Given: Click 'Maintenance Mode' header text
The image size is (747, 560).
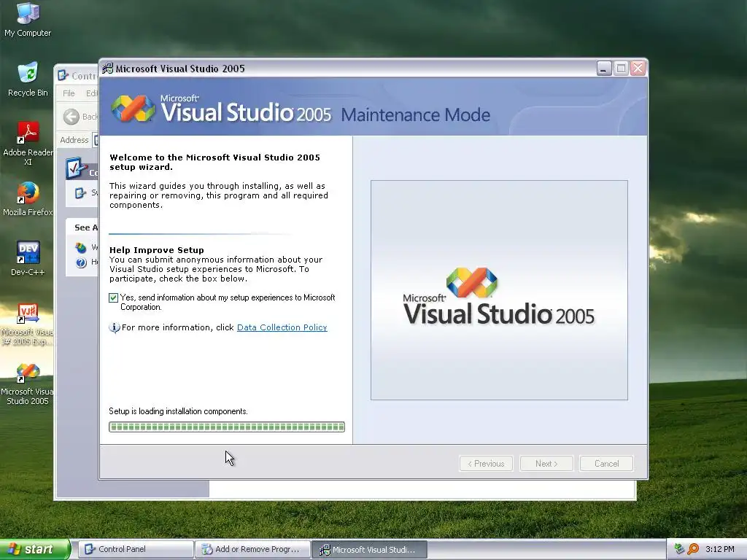Looking at the screenshot, I should click(415, 114).
